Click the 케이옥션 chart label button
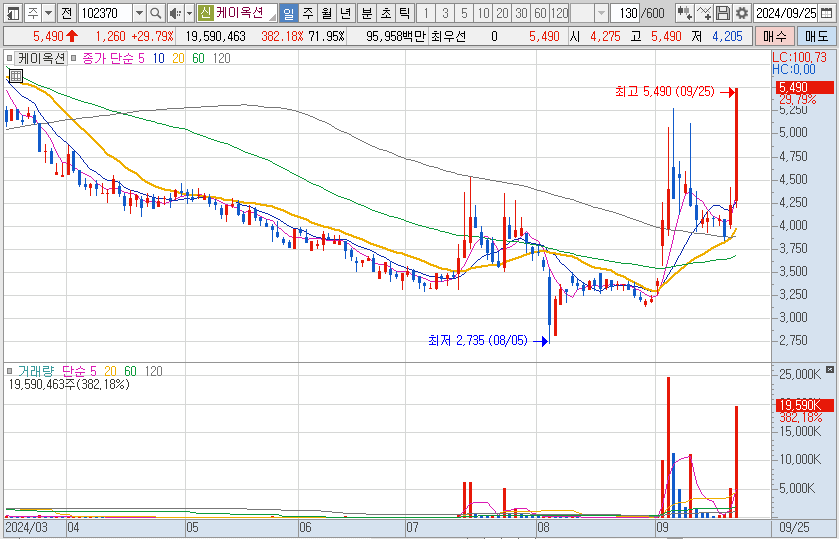The width and height of the screenshot is (839, 539). pyautogui.click(x=41, y=58)
